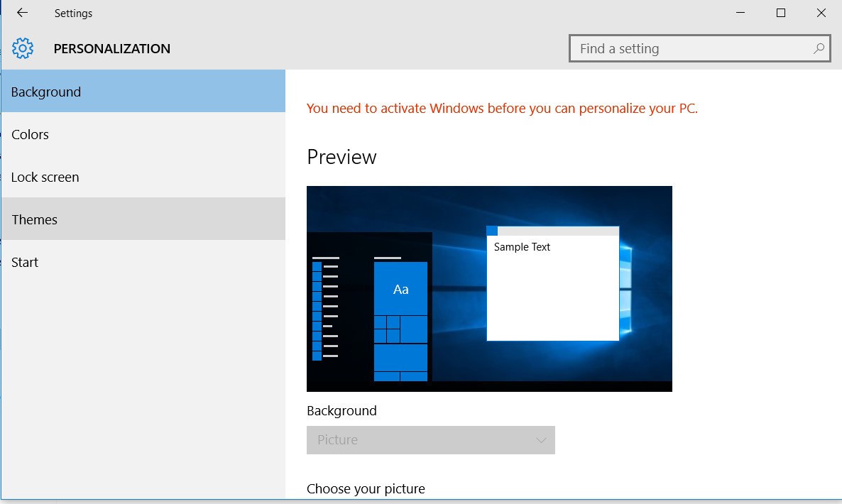This screenshot has height=504, width=842.
Task: Click the magnifier icon in the search box
Action: tap(819, 48)
